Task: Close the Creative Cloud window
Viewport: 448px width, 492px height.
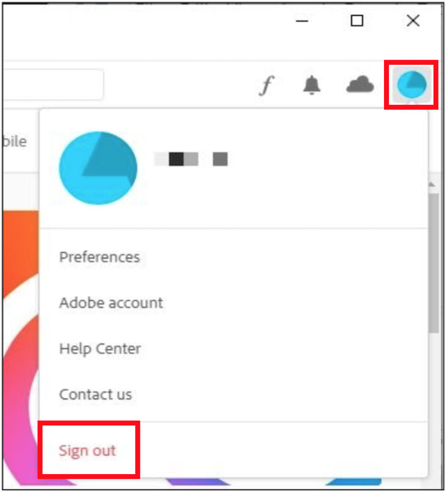Action: (x=413, y=21)
